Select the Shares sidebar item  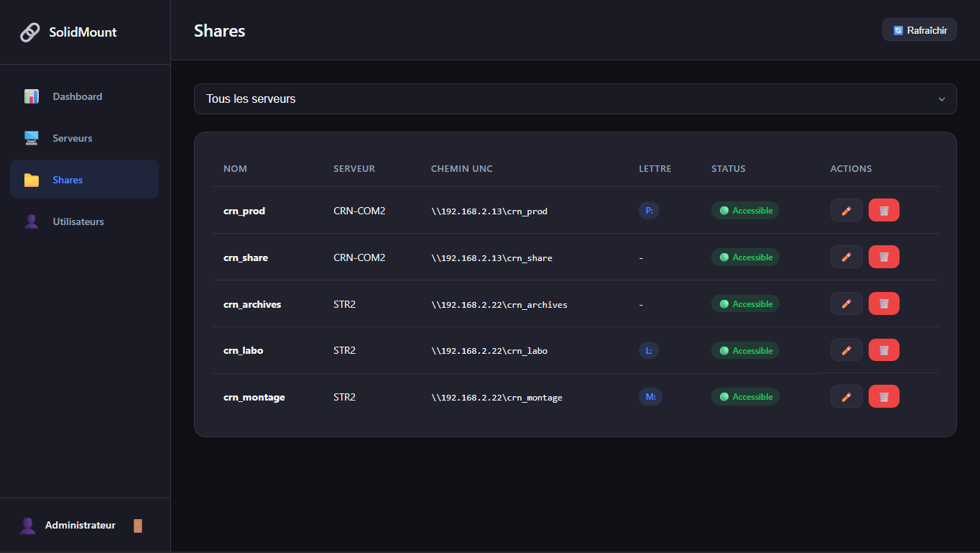point(68,180)
